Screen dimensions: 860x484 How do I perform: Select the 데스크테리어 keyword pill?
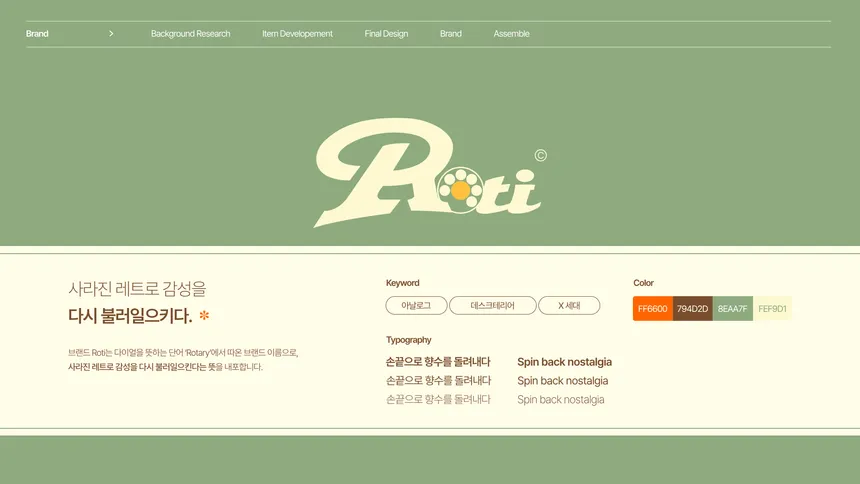493,306
